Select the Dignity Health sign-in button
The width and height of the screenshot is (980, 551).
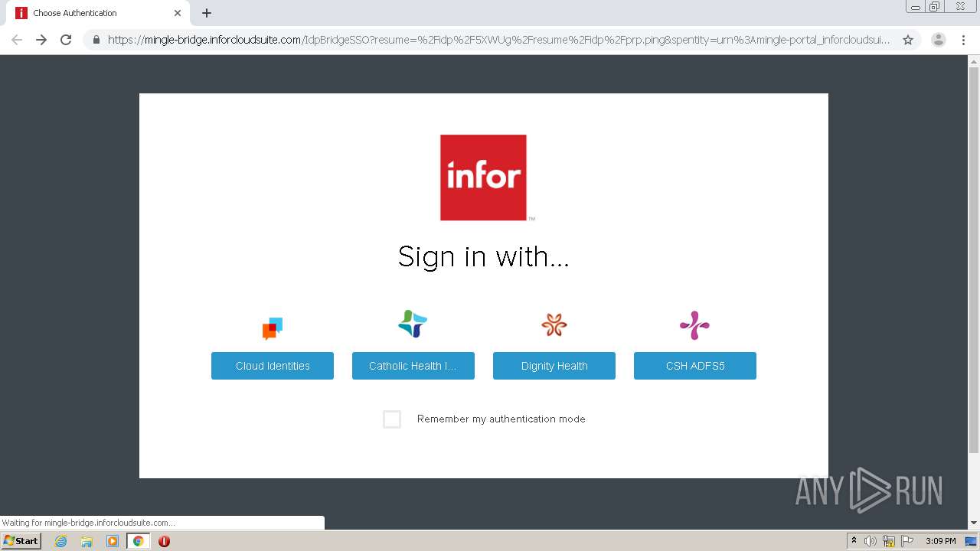(554, 366)
